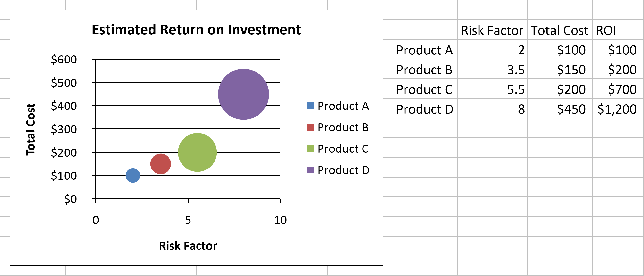Click the purple Product D legend swatch

[310, 170]
